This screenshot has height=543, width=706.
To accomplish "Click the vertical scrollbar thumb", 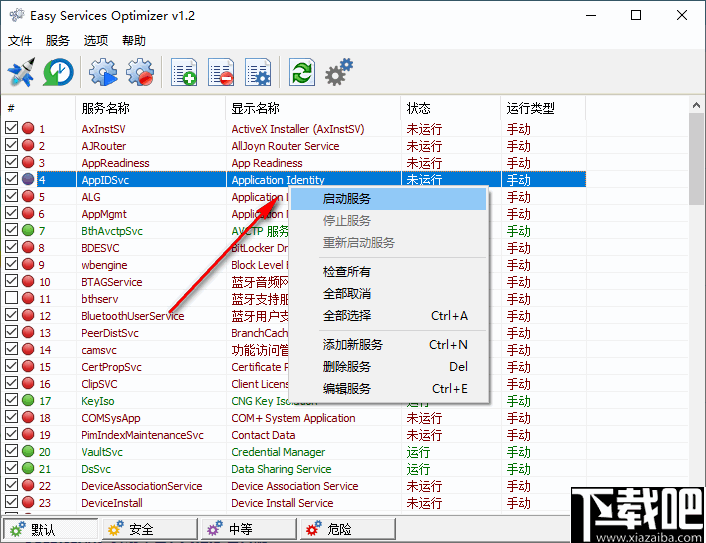I will (x=696, y=158).
